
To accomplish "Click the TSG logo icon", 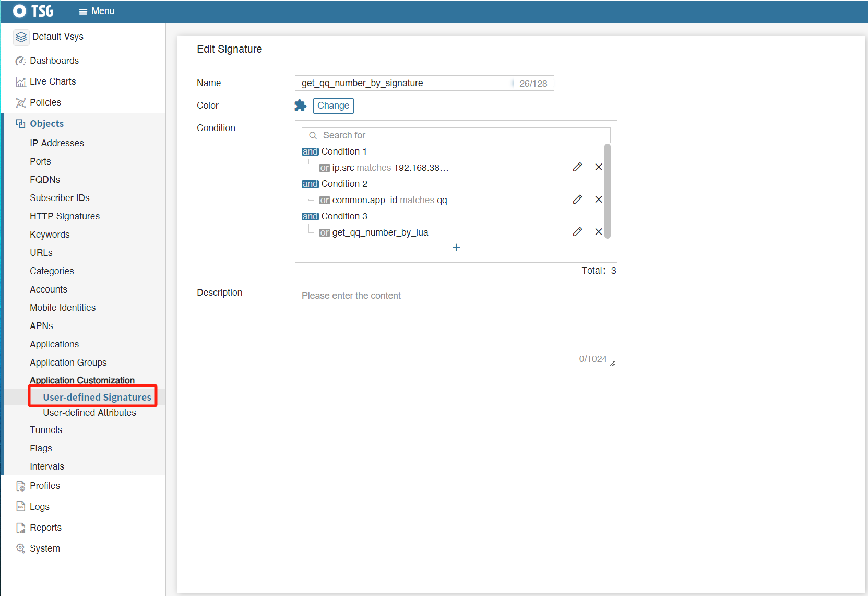I will (x=20, y=11).
